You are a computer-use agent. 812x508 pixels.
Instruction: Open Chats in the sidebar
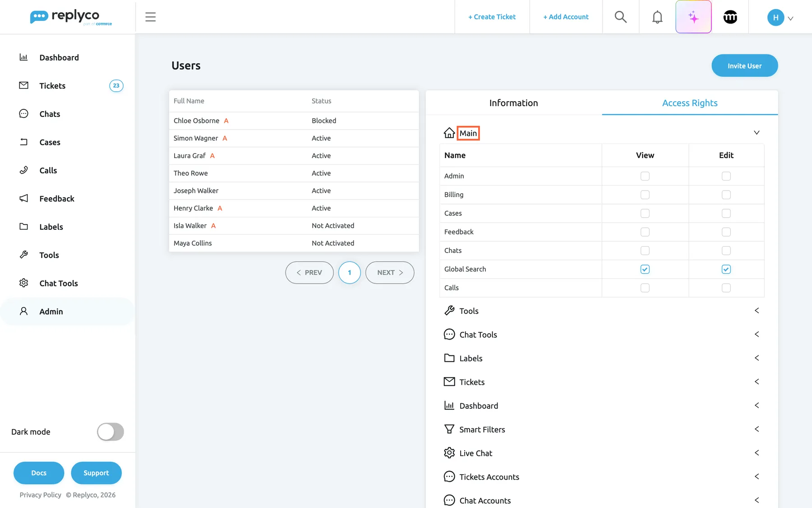[50, 114]
